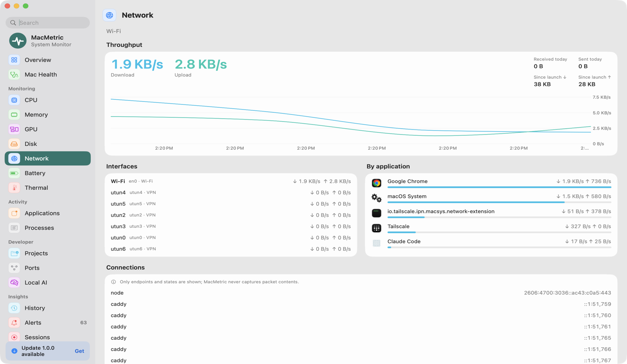The width and height of the screenshot is (627, 364).
Task: Select the utun6 VPN interface row
Action: tap(231, 249)
